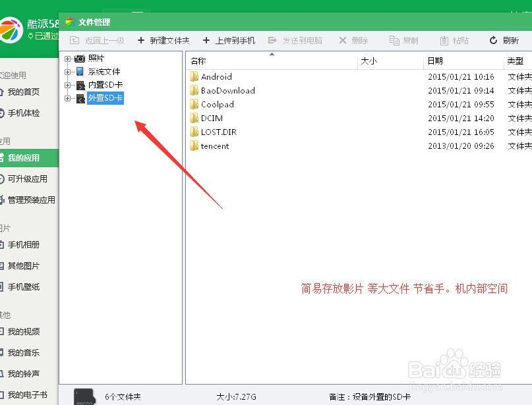The image size is (532, 405).
Task: Click the 6个文件夹 status text
Action: coord(123,397)
